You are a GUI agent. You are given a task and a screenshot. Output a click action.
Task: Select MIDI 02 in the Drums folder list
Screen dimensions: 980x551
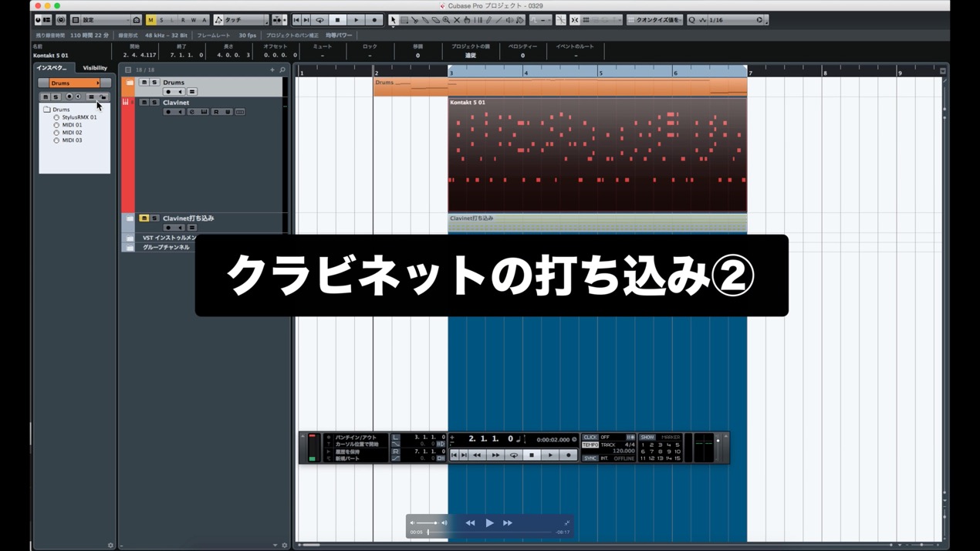tap(72, 133)
